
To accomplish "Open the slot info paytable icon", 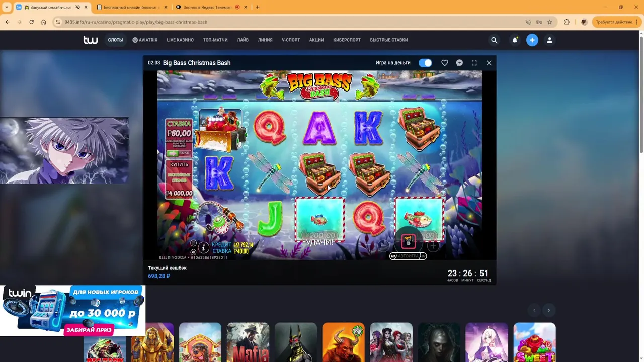I will pos(203,247).
